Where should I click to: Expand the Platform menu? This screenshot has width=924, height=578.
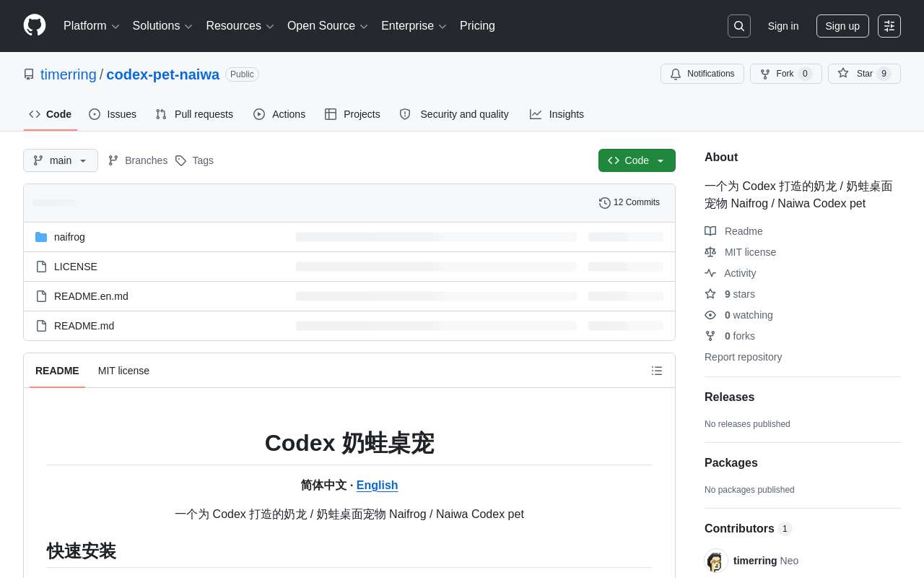[92, 26]
